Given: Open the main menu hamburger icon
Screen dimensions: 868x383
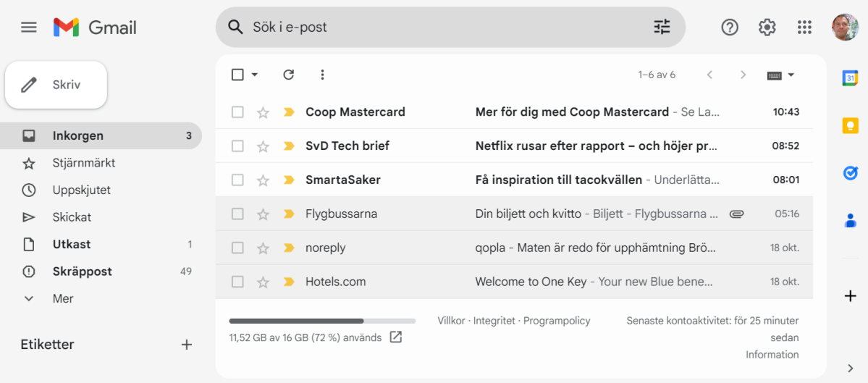Looking at the screenshot, I should coord(29,27).
